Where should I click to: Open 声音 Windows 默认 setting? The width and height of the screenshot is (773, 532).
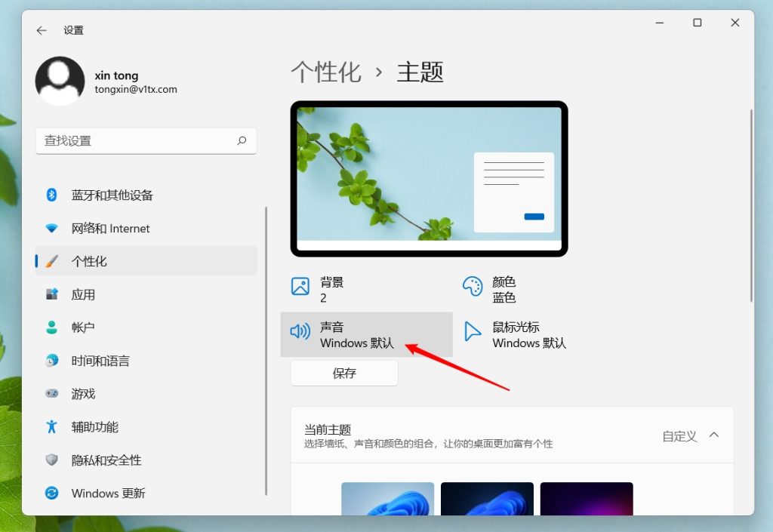click(366, 334)
